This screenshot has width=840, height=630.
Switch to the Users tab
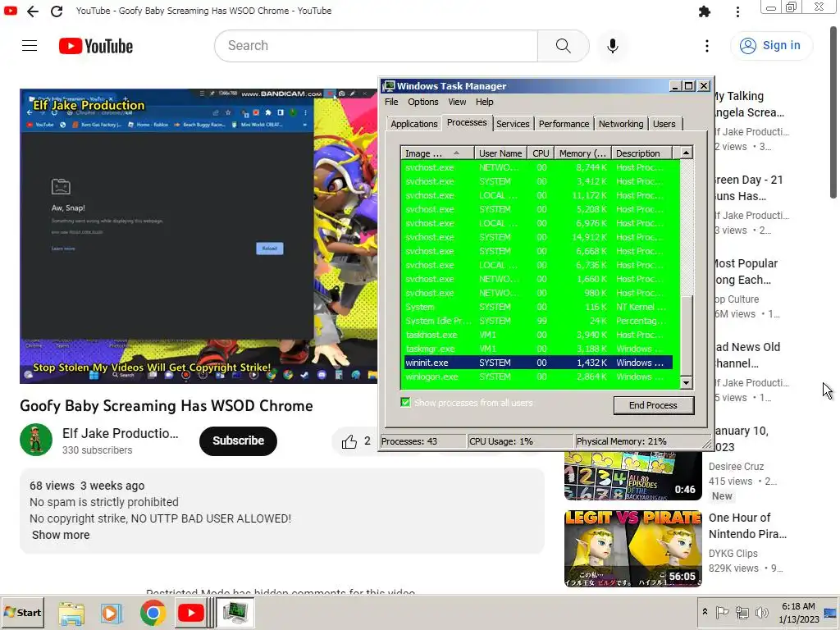tap(664, 124)
